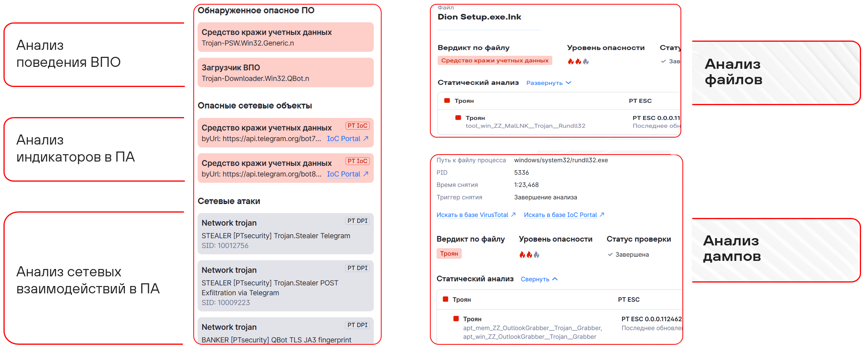Screen dimensions: 868x349
Task: Click the apt_win_ZZ_OutlookGrabber__Trojan__Grabber rule text
Action: pos(530,337)
